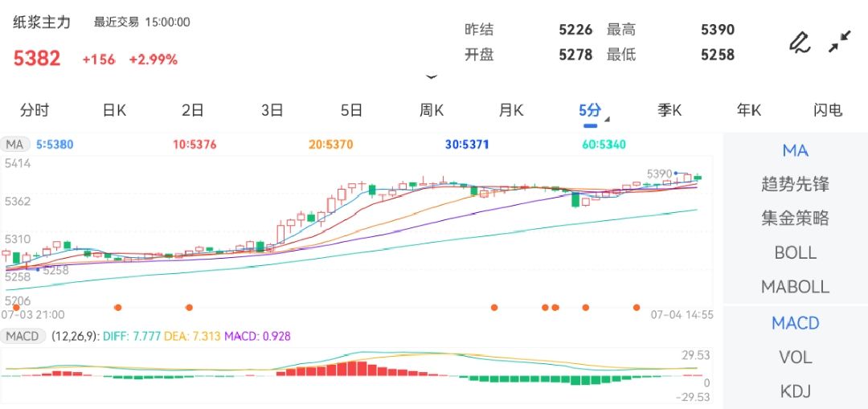The height and width of the screenshot is (409, 868).
Task: Click the MA10 value 10:5376
Action: pos(194,145)
